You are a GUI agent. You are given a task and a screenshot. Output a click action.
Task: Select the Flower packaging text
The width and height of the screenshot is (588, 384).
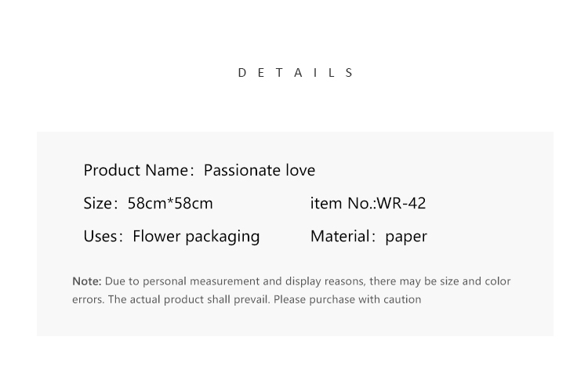(x=196, y=237)
